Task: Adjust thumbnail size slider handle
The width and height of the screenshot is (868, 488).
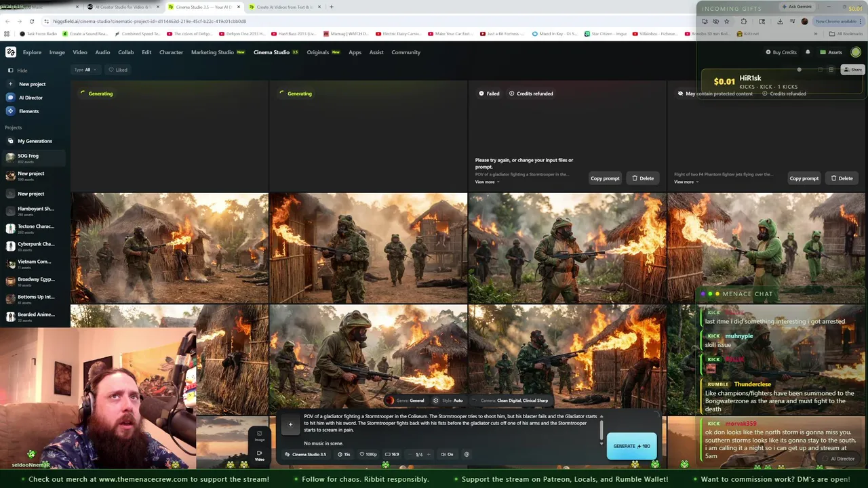Action: 799,70
